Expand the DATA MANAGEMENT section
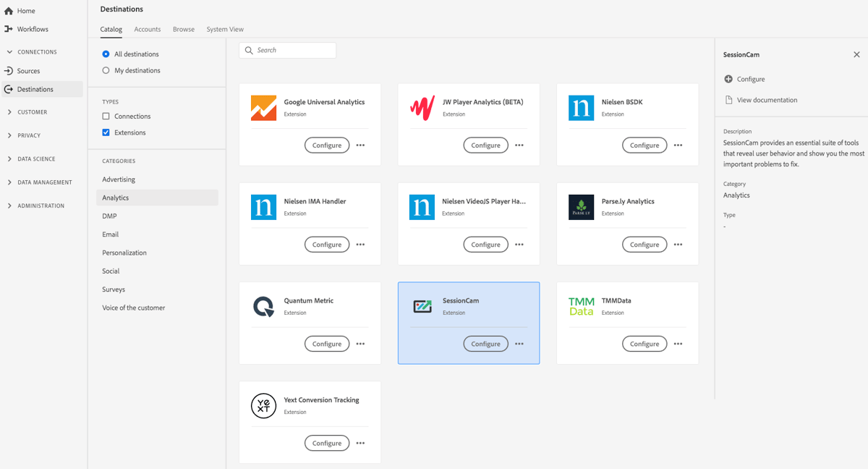Screen dimensions: 868x469 pos(9,182)
